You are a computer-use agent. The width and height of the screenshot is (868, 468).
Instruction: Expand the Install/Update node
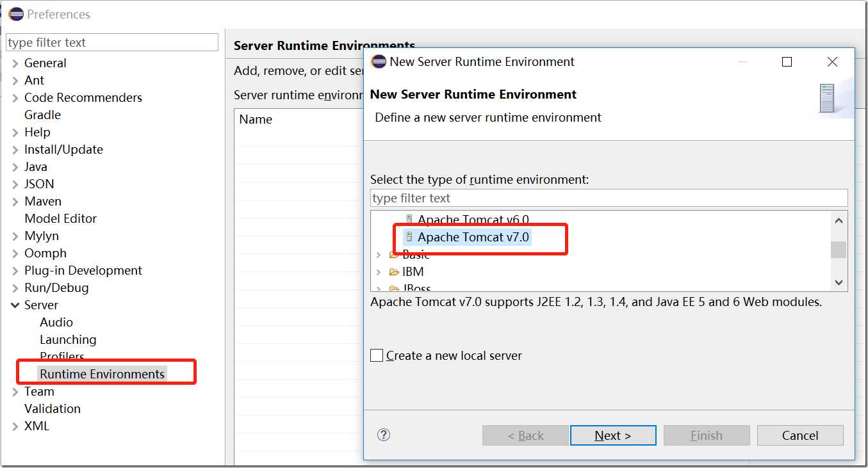pyautogui.click(x=15, y=150)
